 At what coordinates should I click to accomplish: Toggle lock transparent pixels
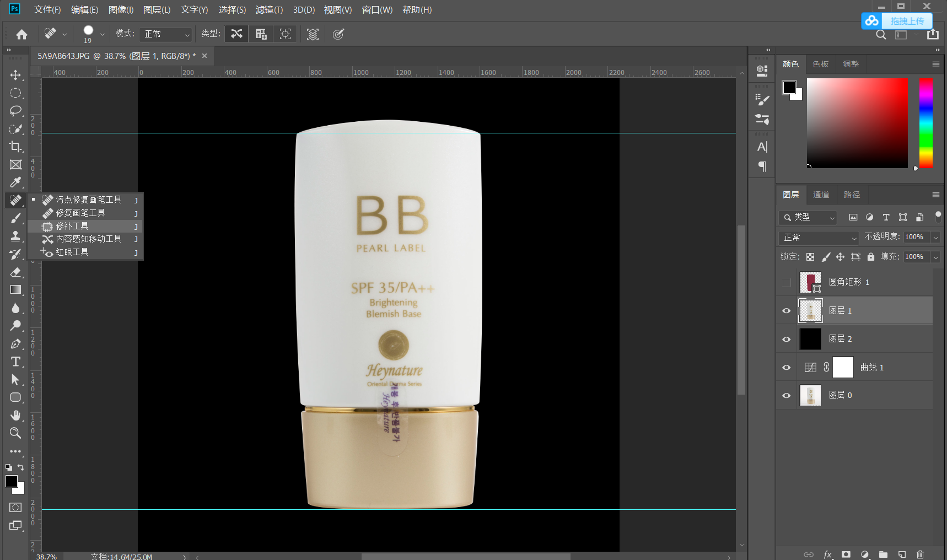[810, 257]
